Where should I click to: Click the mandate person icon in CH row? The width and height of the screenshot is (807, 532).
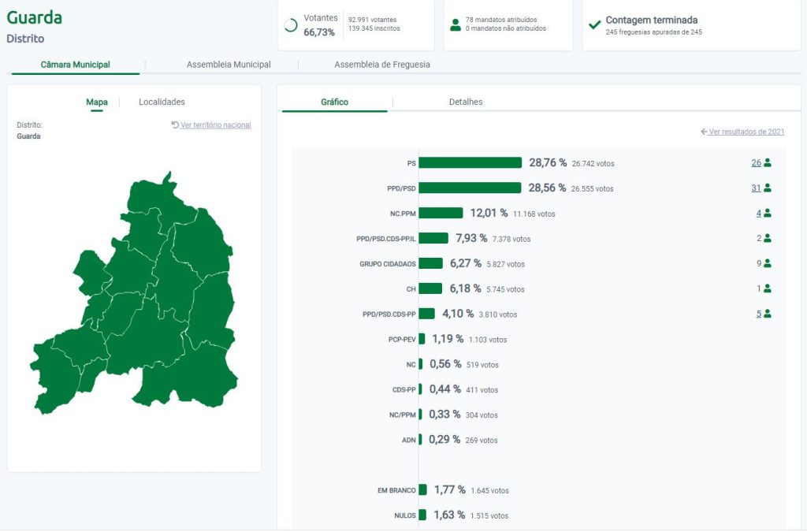pyautogui.click(x=768, y=289)
